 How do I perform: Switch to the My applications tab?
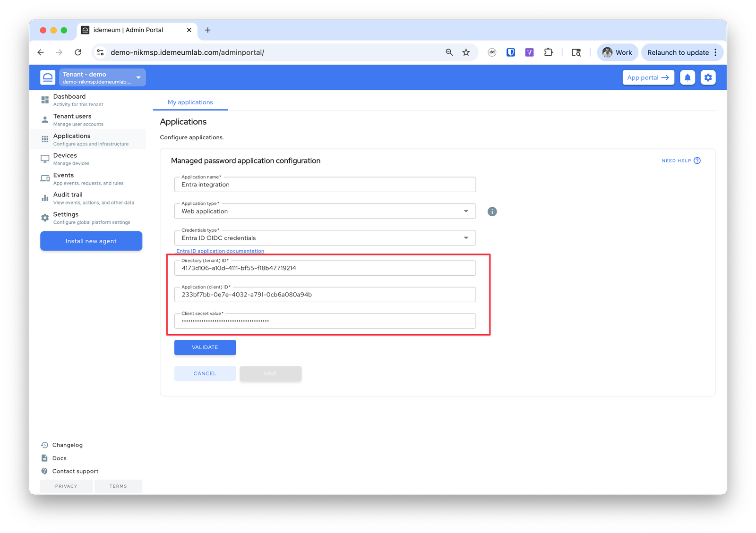point(190,102)
